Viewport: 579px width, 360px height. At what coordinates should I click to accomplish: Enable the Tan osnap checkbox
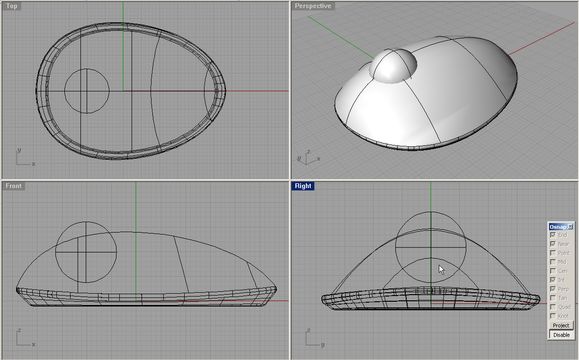(553, 298)
